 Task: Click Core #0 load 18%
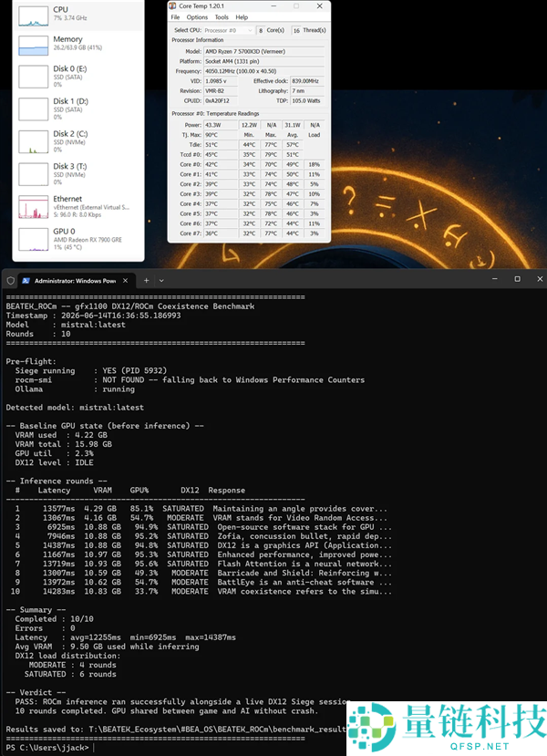315,164
